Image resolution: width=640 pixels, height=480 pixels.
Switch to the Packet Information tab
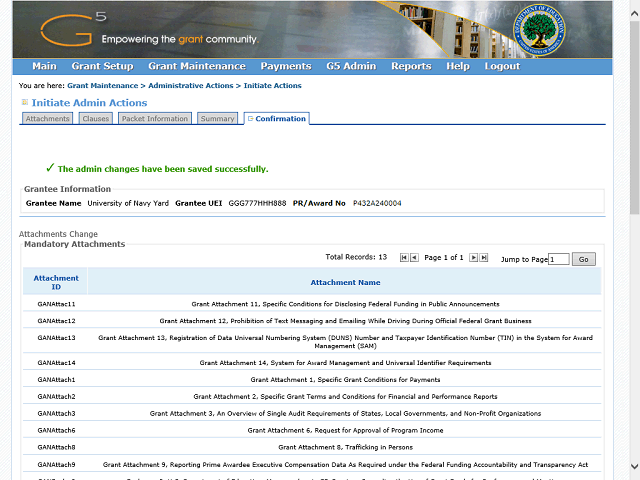pyautogui.click(x=154, y=119)
